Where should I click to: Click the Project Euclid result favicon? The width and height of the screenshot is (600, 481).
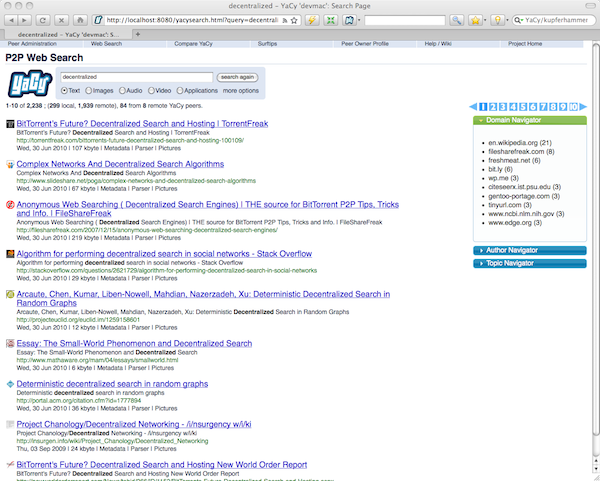click(10, 294)
